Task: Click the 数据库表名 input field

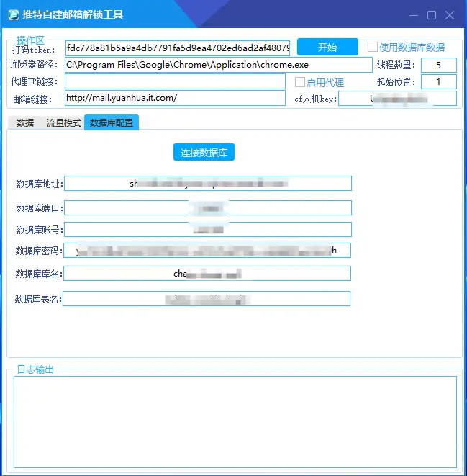Action: [207, 299]
